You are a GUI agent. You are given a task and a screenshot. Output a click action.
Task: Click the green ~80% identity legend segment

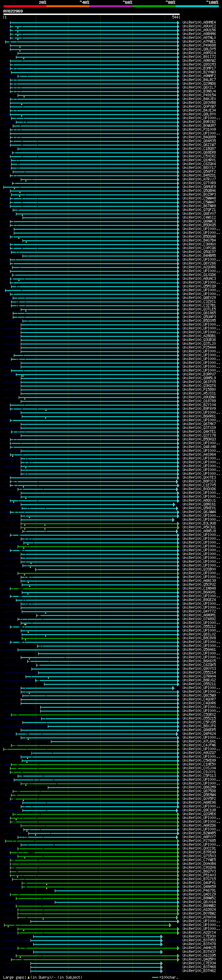click(x=154, y=6)
